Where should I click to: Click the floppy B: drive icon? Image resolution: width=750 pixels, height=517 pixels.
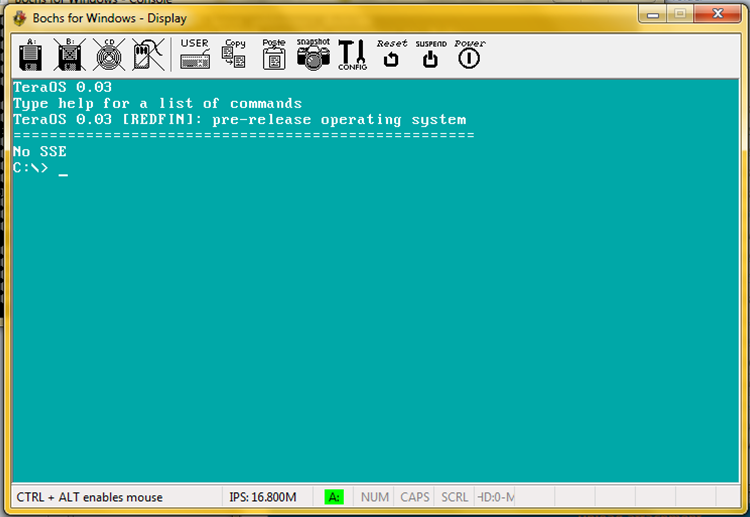coord(69,55)
